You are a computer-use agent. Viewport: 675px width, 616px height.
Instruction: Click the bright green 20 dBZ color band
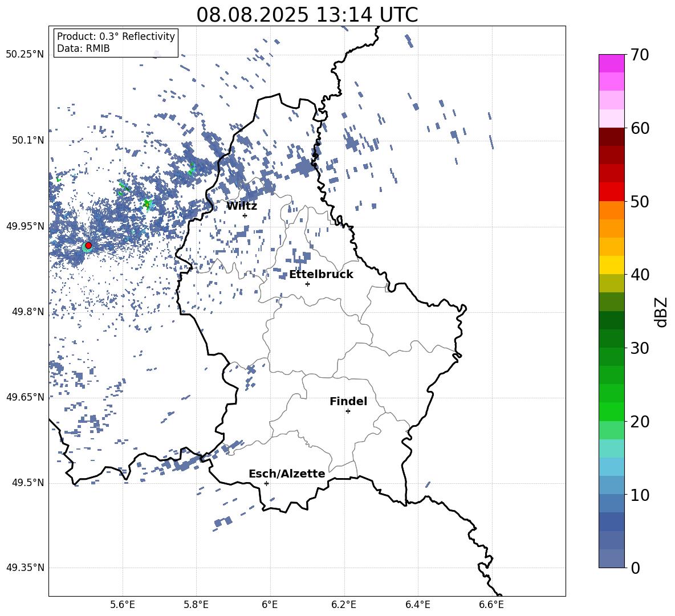click(612, 411)
